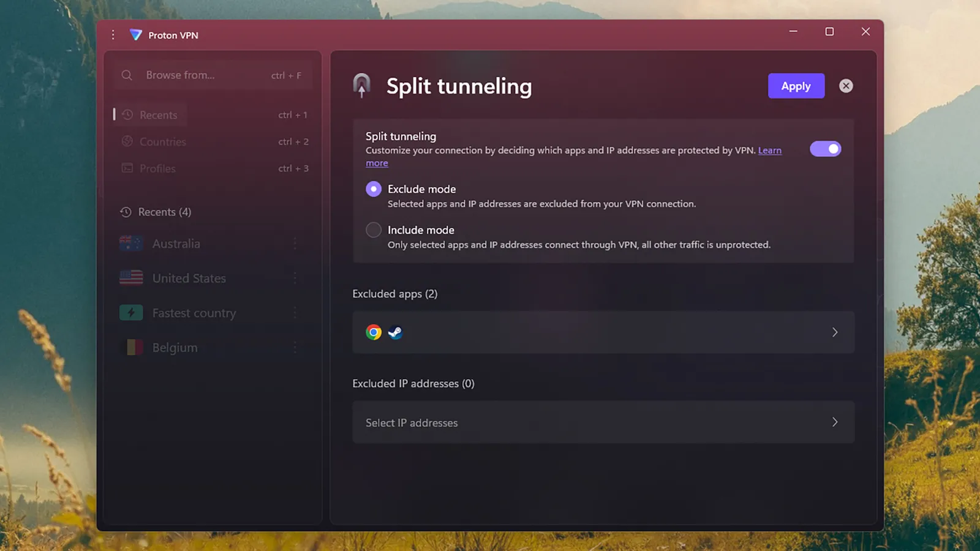Click the Steam icon in excluded apps
Viewport: 980px width, 551px height.
(x=395, y=332)
